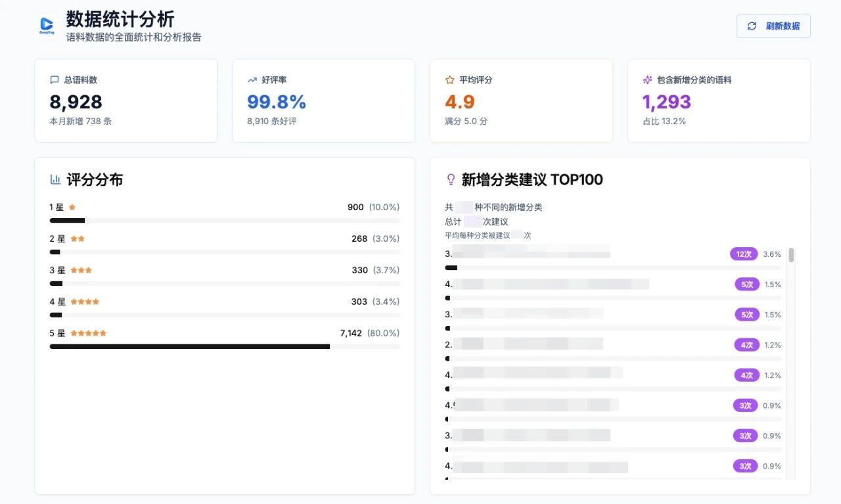Click the lightbulb icon beside 新增分类建议
841x504 pixels.
tap(451, 179)
